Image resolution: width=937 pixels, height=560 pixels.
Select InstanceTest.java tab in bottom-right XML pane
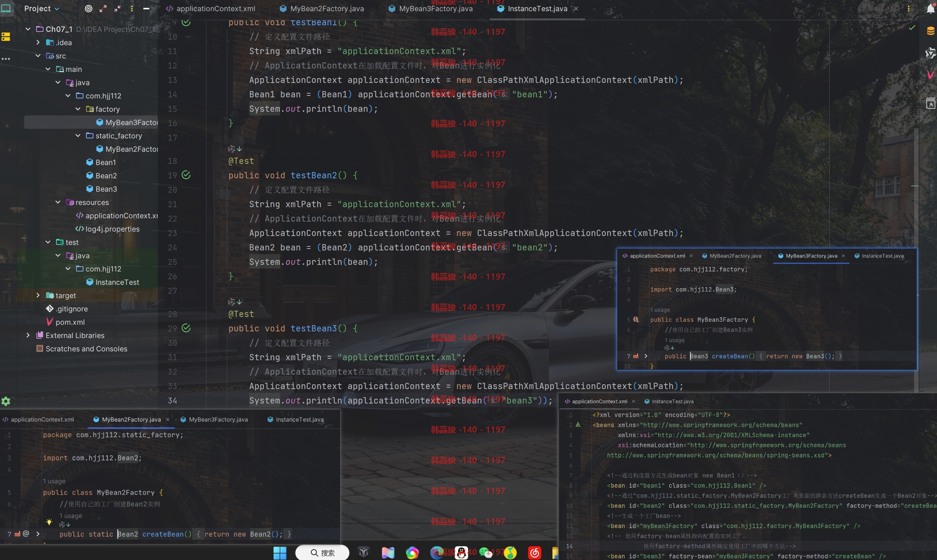[669, 401]
